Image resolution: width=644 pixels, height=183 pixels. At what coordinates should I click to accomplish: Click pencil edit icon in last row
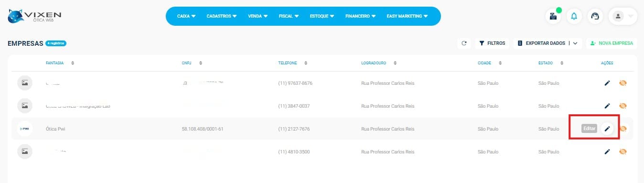(x=607, y=152)
